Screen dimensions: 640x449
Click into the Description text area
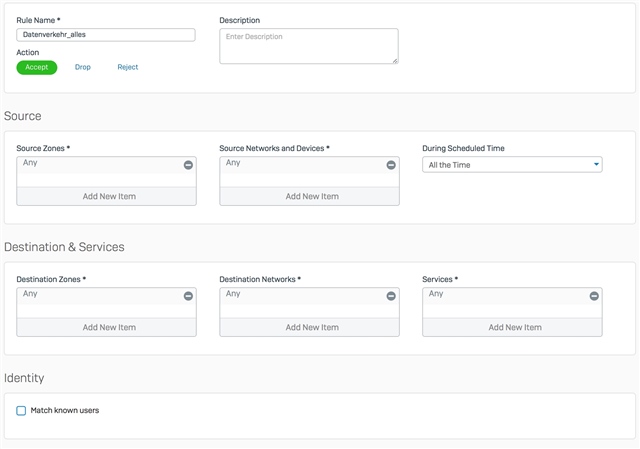pyautogui.click(x=309, y=46)
